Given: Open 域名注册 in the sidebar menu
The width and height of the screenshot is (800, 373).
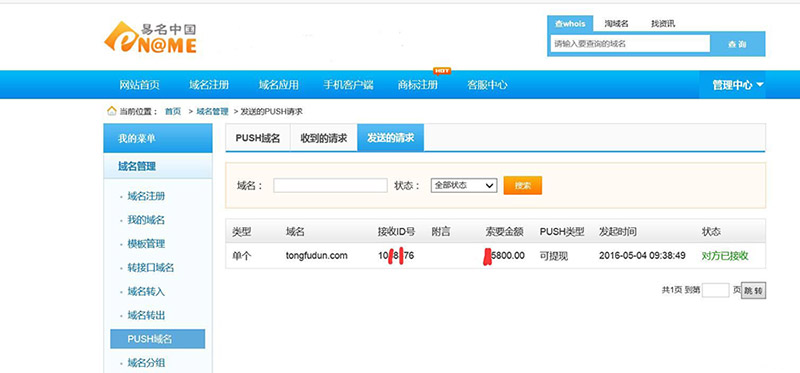Looking at the screenshot, I should click(x=146, y=196).
